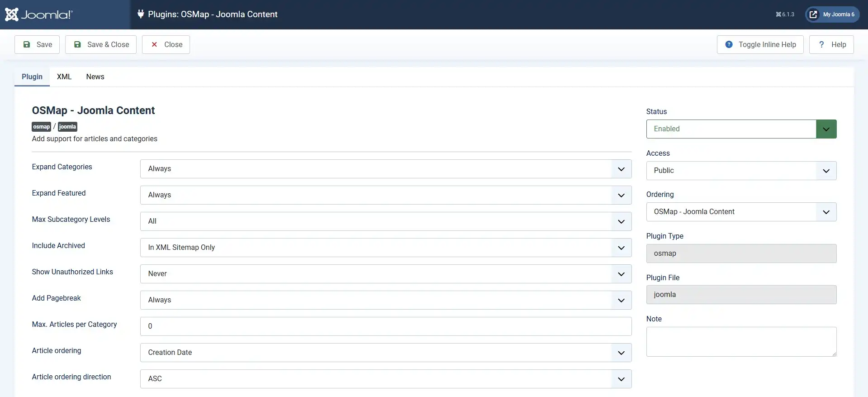The width and height of the screenshot is (868, 397).
Task: Click the Add support for articles description
Action: point(95,139)
